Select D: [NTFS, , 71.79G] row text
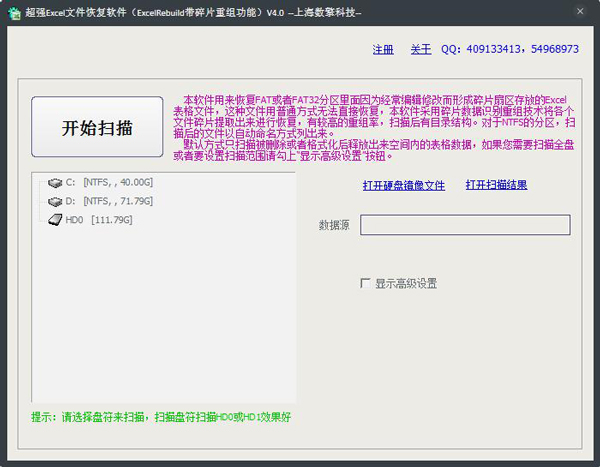 (109, 201)
